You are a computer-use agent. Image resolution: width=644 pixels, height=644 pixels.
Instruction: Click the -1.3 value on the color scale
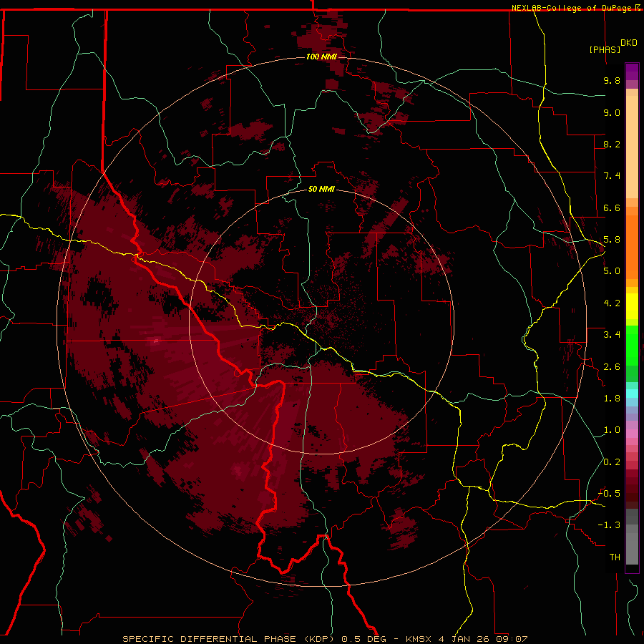pyautogui.click(x=610, y=525)
